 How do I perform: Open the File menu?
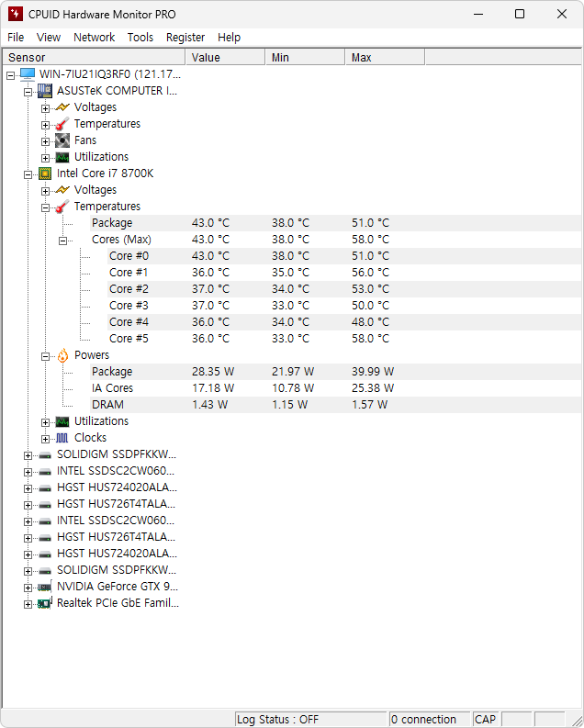click(16, 37)
